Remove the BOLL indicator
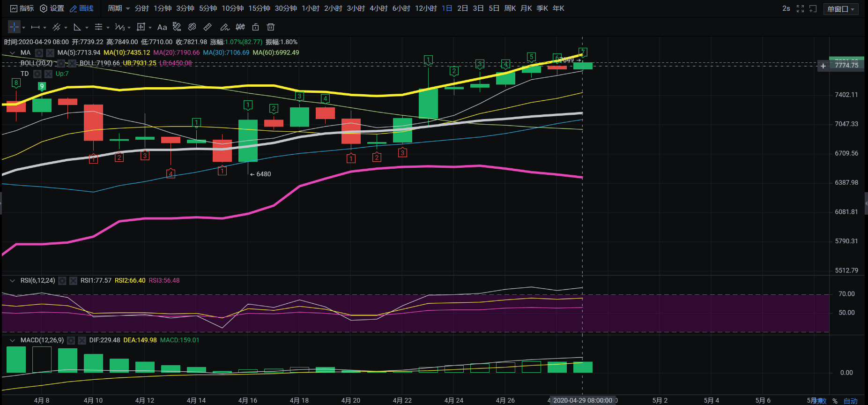This screenshot has height=405, width=868. [x=72, y=63]
